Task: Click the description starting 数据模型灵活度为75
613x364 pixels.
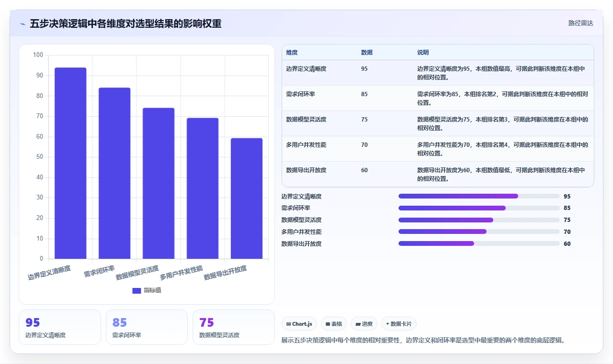Action: (502, 124)
